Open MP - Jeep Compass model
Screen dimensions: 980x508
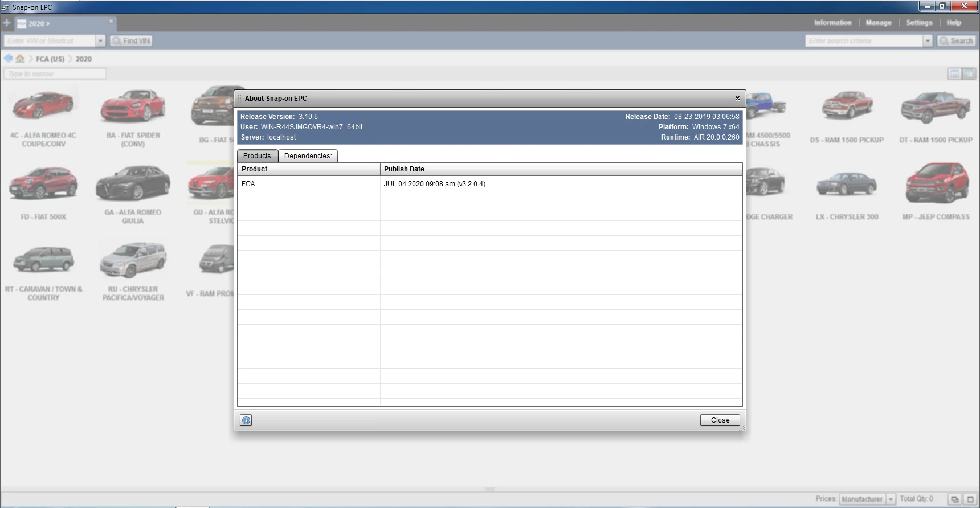point(936,192)
